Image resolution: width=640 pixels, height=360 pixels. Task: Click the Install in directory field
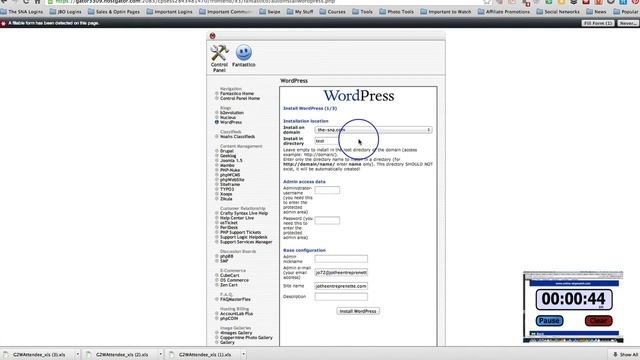coord(327,141)
